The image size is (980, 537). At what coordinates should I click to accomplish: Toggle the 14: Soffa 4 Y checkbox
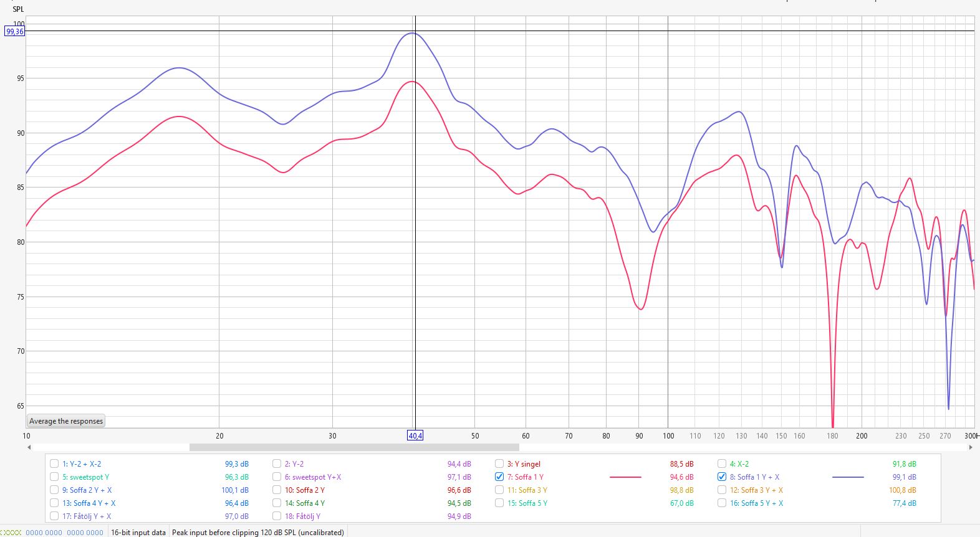coord(277,503)
